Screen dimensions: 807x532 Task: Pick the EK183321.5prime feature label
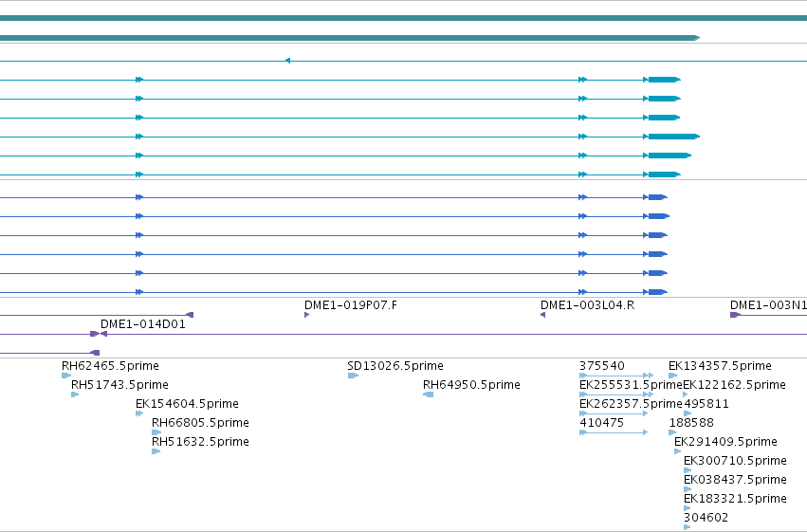pos(735,499)
